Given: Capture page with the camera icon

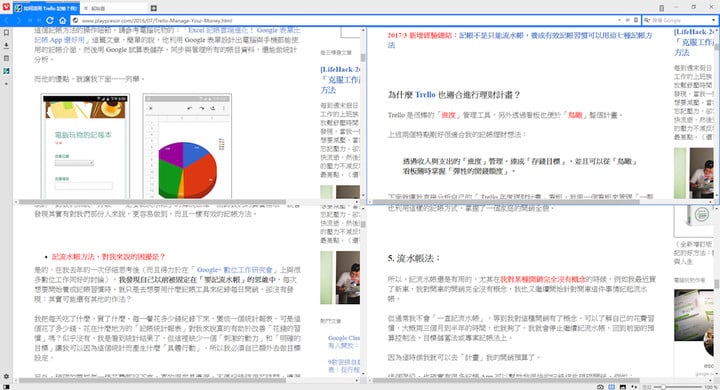Looking at the screenshot, I should pyautogui.click(x=600, y=387).
